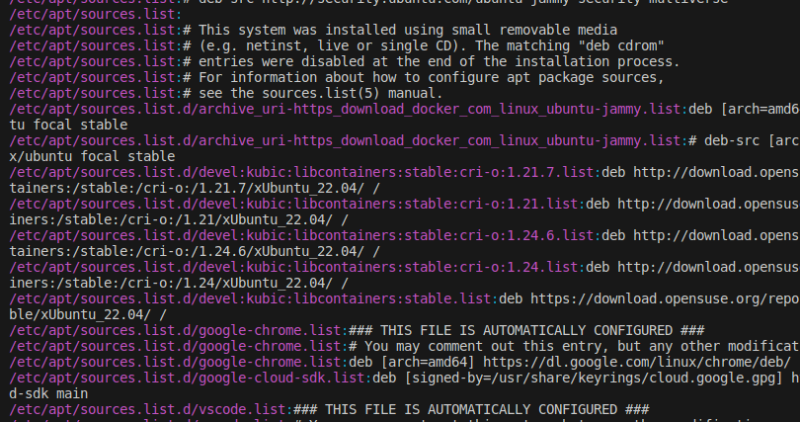
Task: Click the libcontainers:stable.list file path
Action: [251, 298]
